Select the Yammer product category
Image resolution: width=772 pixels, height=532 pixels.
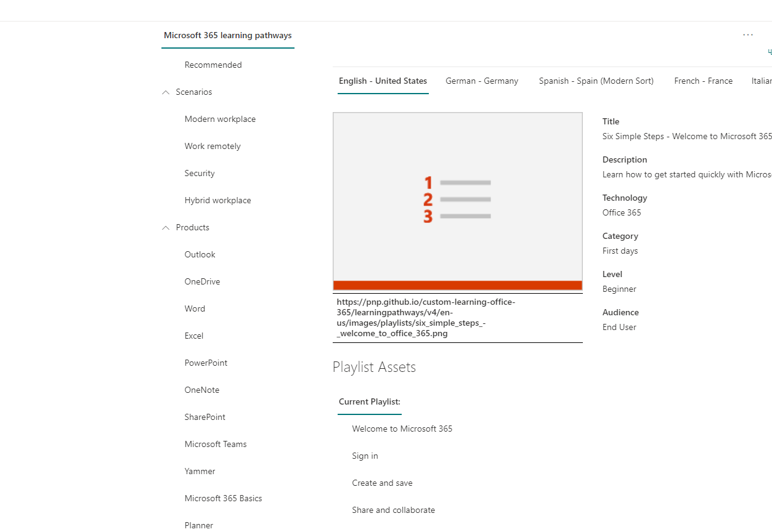200,471
